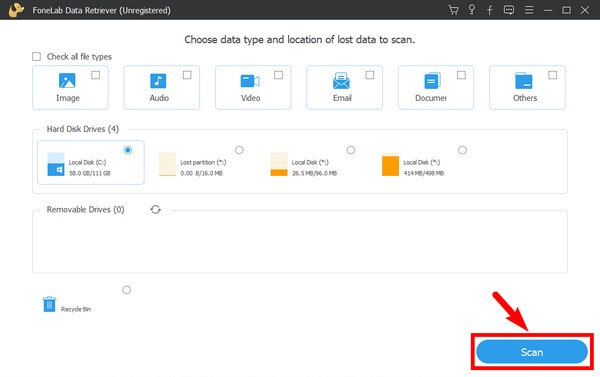Open the hamburger menu
600x377 pixels.
tap(529, 10)
